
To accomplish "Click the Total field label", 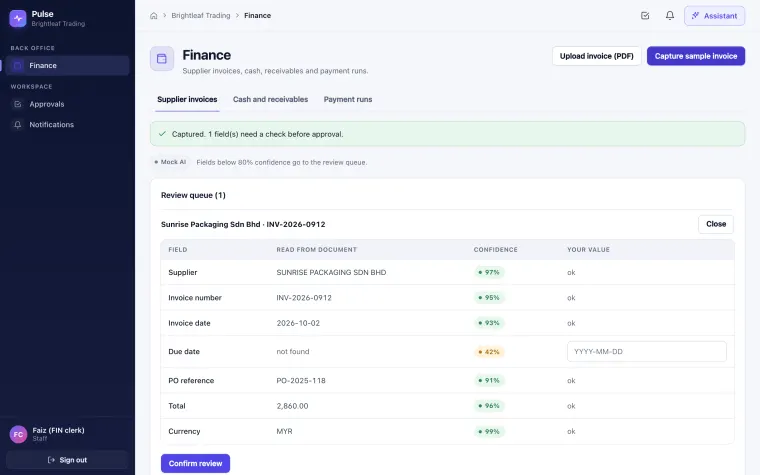I will click(x=177, y=406).
